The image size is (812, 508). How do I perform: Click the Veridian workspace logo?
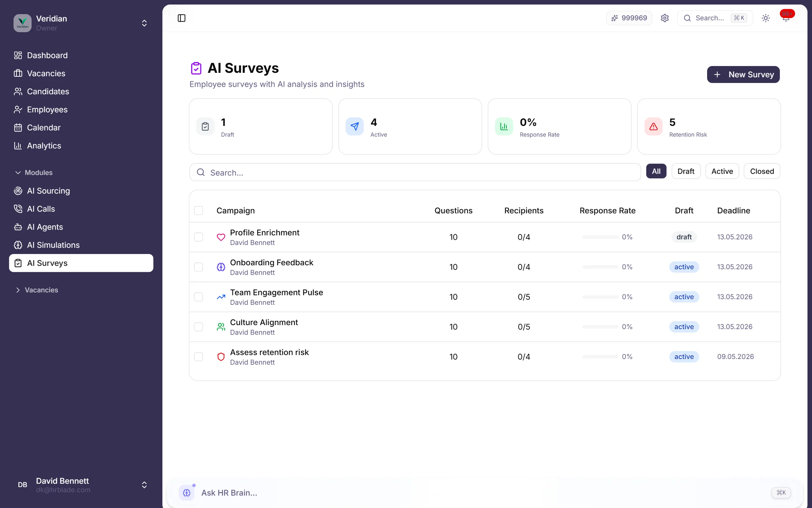pos(22,23)
